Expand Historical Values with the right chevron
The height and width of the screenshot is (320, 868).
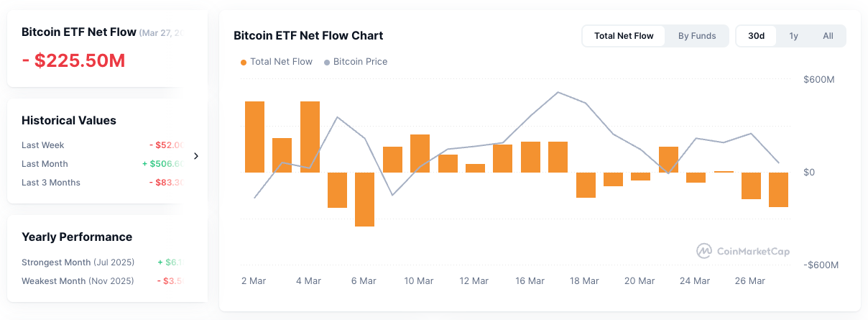point(196,155)
